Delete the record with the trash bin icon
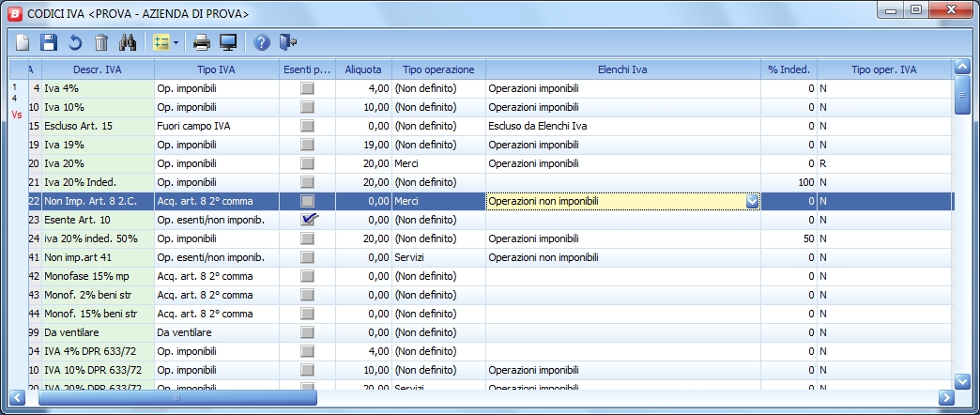The height and width of the screenshot is (415, 980). click(x=101, y=42)
